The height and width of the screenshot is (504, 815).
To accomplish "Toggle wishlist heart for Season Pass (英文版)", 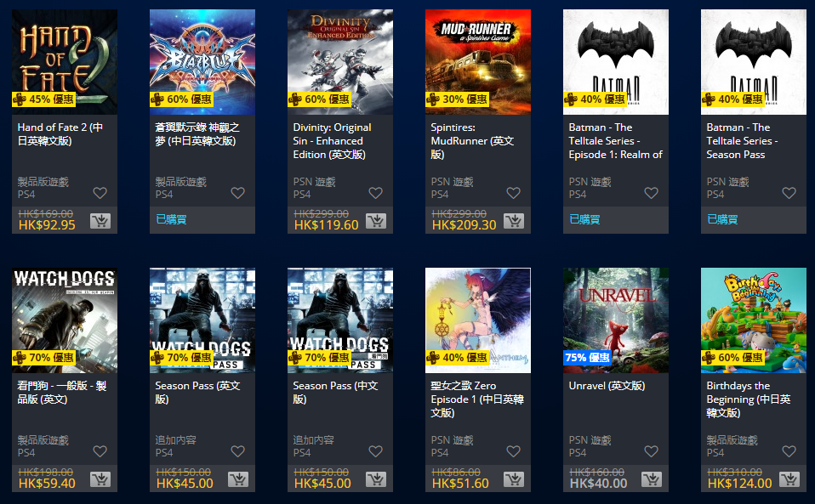I will coord(237,451).
